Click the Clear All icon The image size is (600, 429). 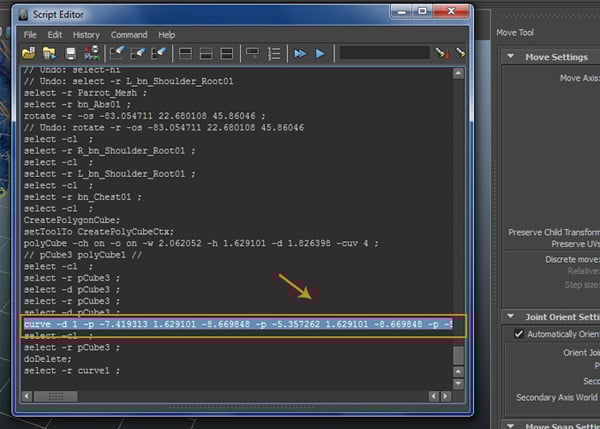click(x=158, y=53)
